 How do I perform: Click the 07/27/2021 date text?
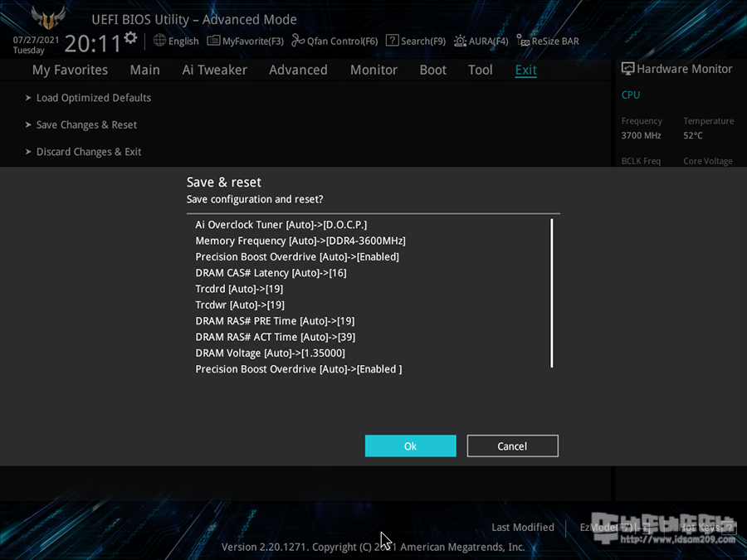(36, 40)
